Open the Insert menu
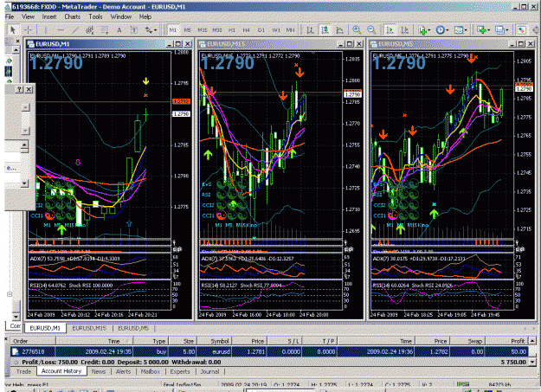This screenshot has width=541, height=392. tap(49, 16)
